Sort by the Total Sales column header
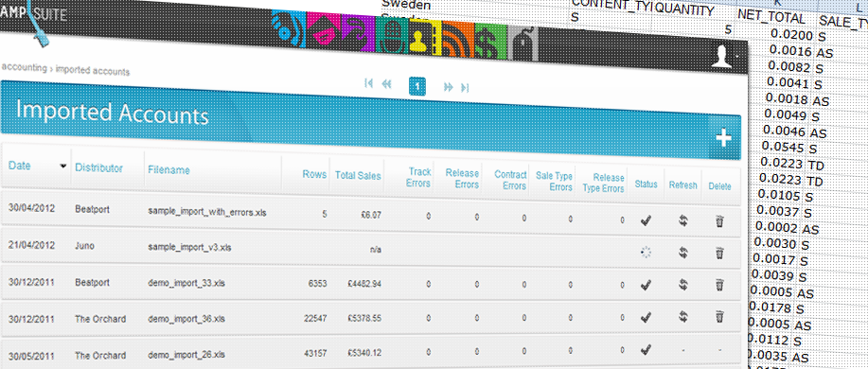The image size is (868, 369). [358, 175]
